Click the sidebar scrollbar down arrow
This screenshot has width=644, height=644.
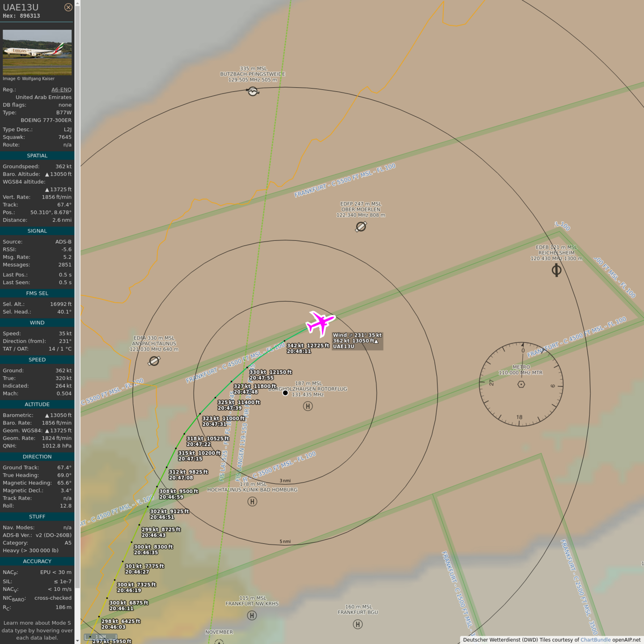click(x=77, y=640)
